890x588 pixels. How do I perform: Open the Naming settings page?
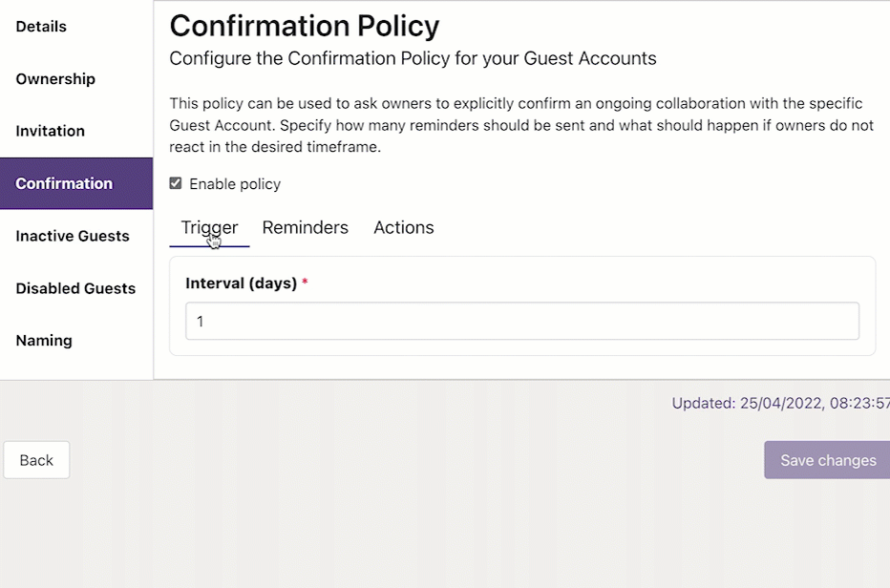tap(43, 340)
